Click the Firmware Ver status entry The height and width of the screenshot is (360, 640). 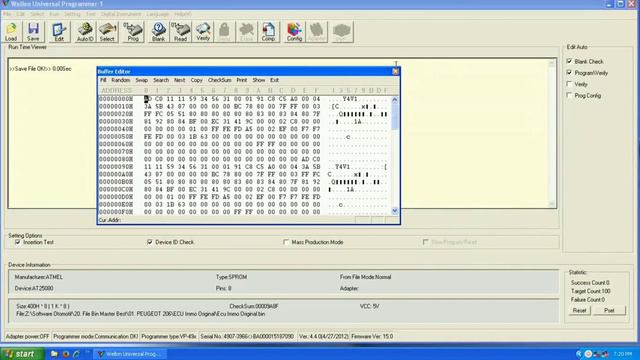click(x=372, y=336)
